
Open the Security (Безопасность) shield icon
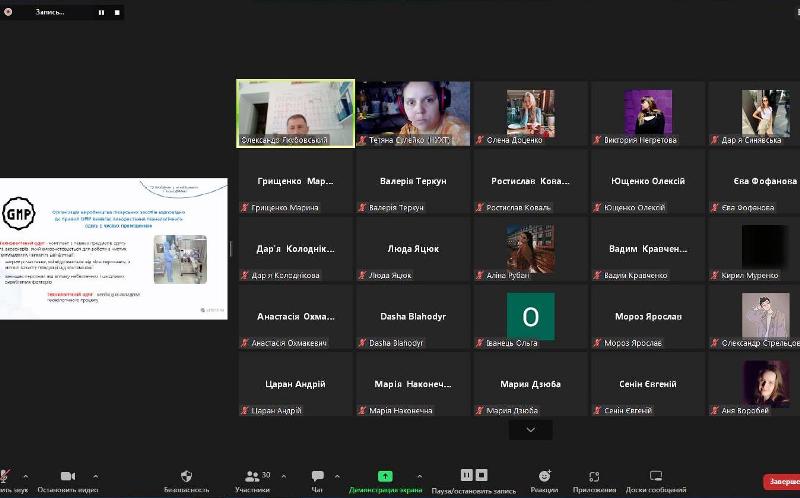coord(186,477)
